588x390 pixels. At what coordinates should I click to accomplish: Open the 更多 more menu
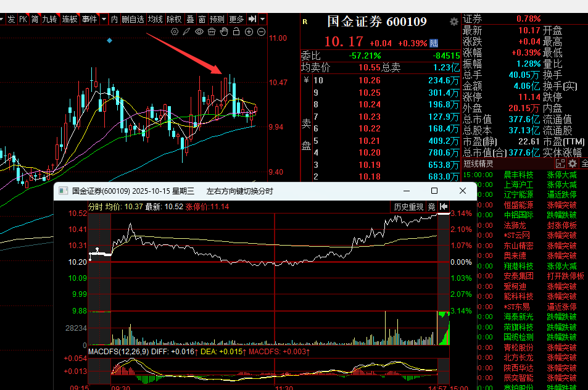coord(236,19)
